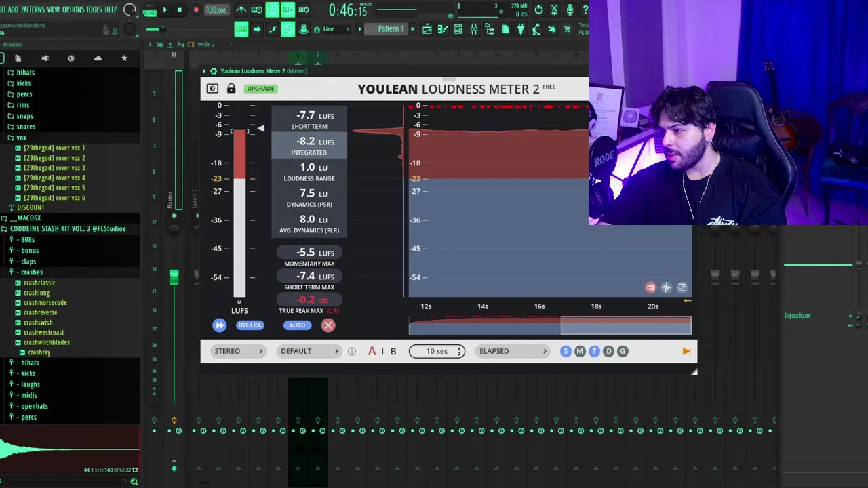Open the HELP menu
The image size is (868, 488).
tap(111, 9)
